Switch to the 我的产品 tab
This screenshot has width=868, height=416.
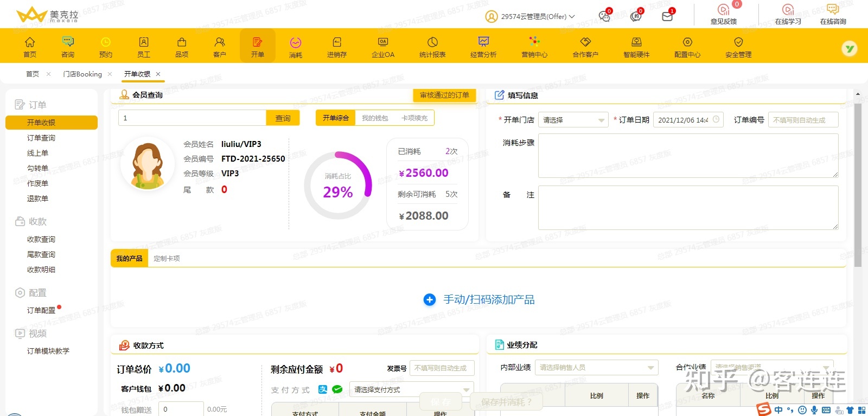tap(129, 258)
